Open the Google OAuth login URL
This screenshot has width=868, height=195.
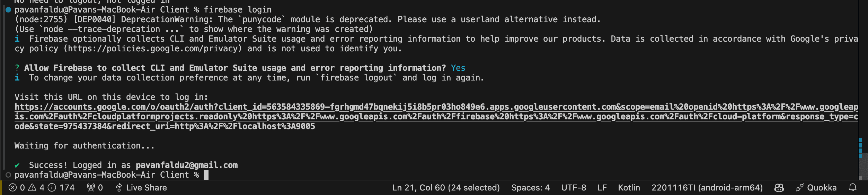[436, 117]
